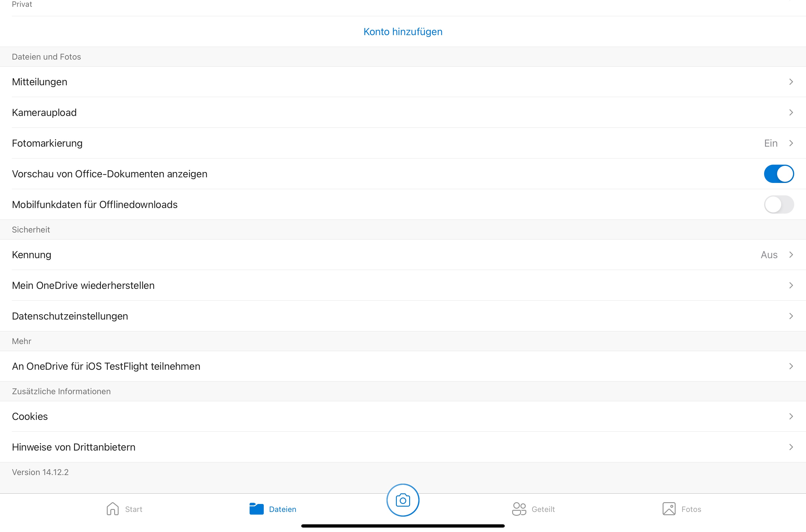This screenshot has height=532, width=806.
Task: Open Kennung via its chevron
Action: [791, 254]
